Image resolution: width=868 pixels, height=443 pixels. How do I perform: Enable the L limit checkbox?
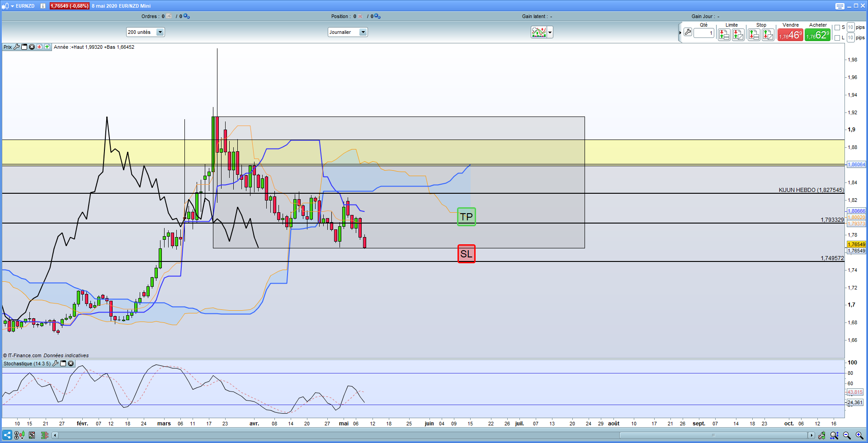point(837,38)
